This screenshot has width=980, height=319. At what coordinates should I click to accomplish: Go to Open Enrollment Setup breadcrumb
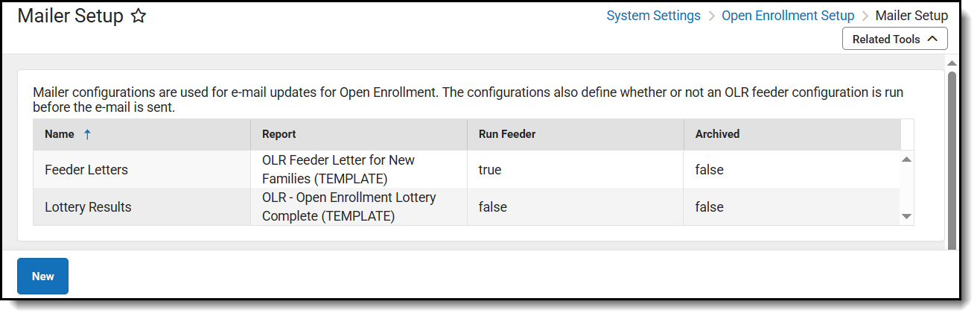[x=788, y=16]
